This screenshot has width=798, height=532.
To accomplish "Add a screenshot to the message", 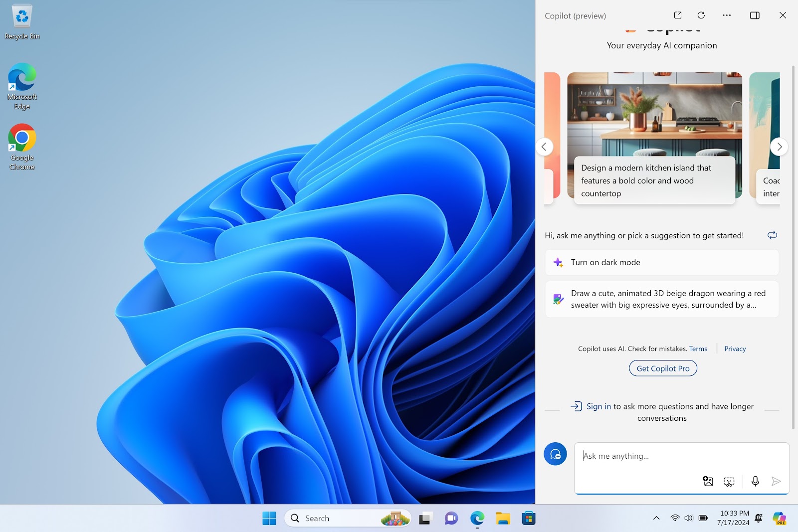I will [729, 481].
